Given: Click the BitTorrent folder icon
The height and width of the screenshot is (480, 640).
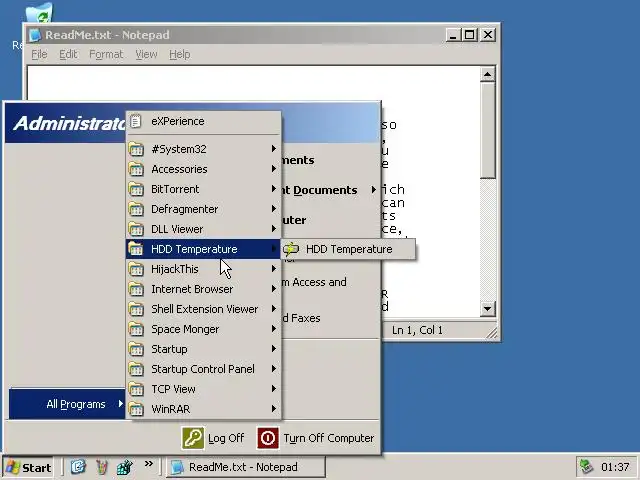Looking at the screenshot, I should pyautogui.click(x=136, y=189).
